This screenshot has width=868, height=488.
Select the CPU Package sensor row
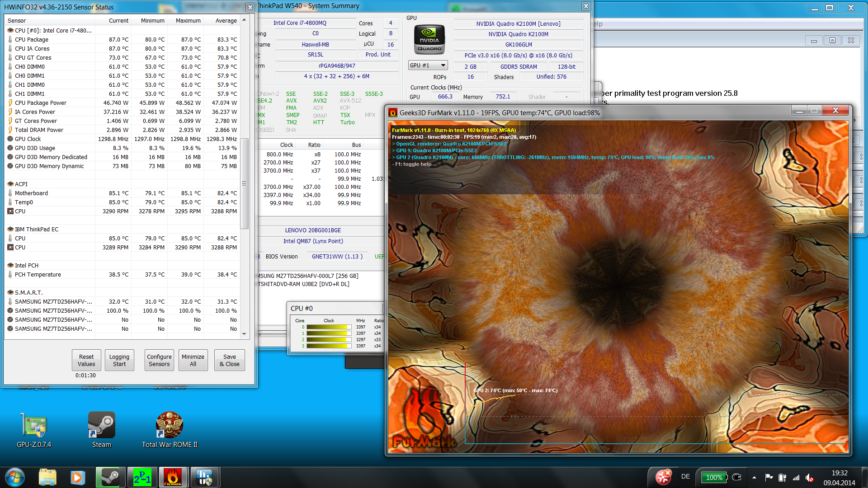coord(32,40)
